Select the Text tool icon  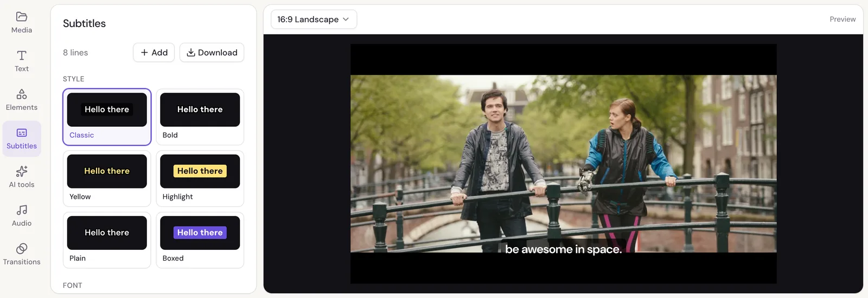pyautogui.click(x=22, y=55)
